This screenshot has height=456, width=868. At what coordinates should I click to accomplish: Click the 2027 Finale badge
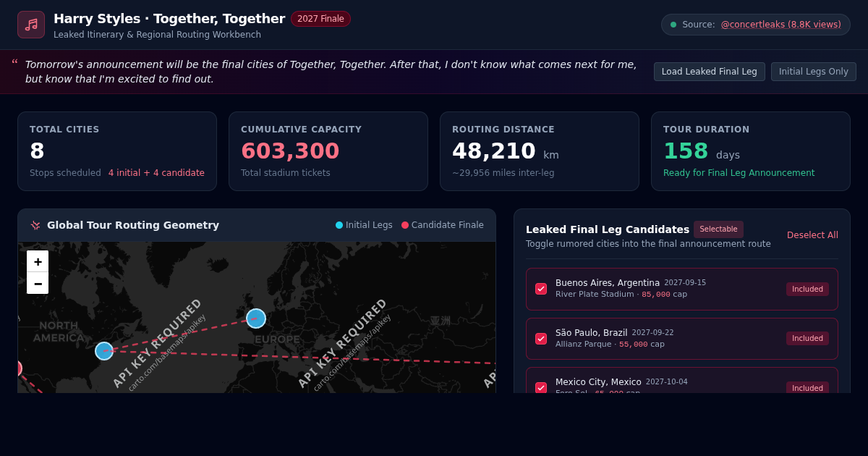[x=320, y=19]
